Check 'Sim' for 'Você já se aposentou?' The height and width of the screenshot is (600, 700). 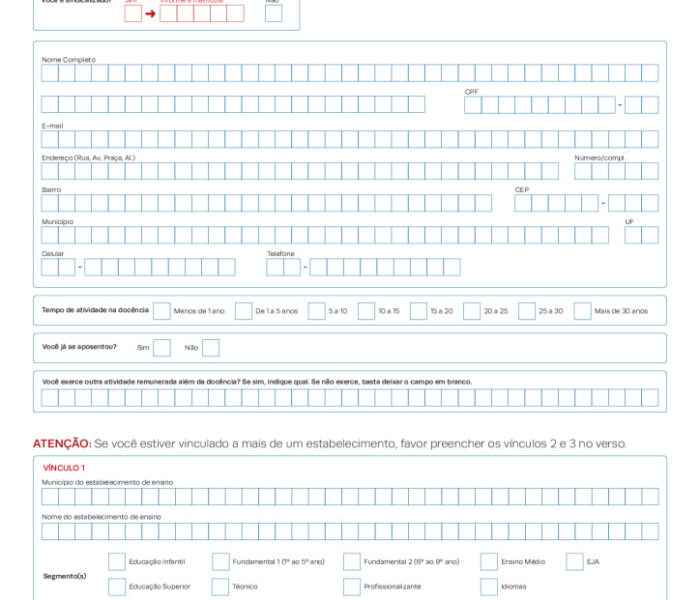click(162, 348)
